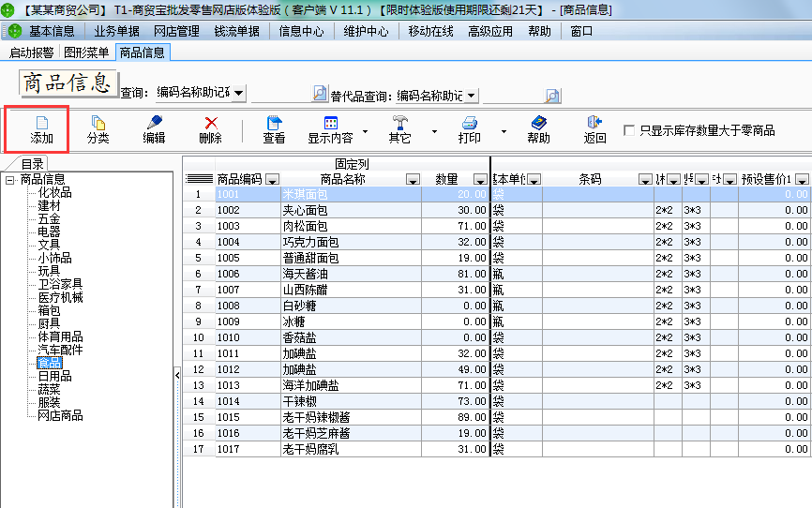Select 汽车配件 in the category tree
This screenshot has height=508, width=812.
61,350
